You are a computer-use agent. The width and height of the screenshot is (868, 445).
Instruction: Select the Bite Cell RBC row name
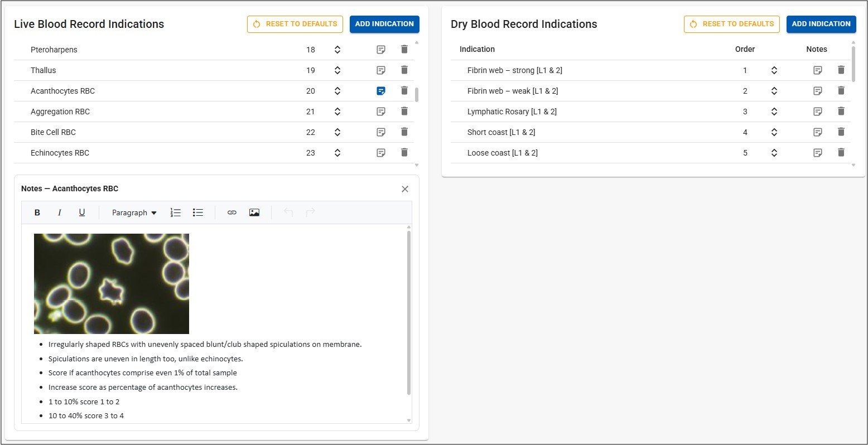pyautogui.click(x=53, y=132)
